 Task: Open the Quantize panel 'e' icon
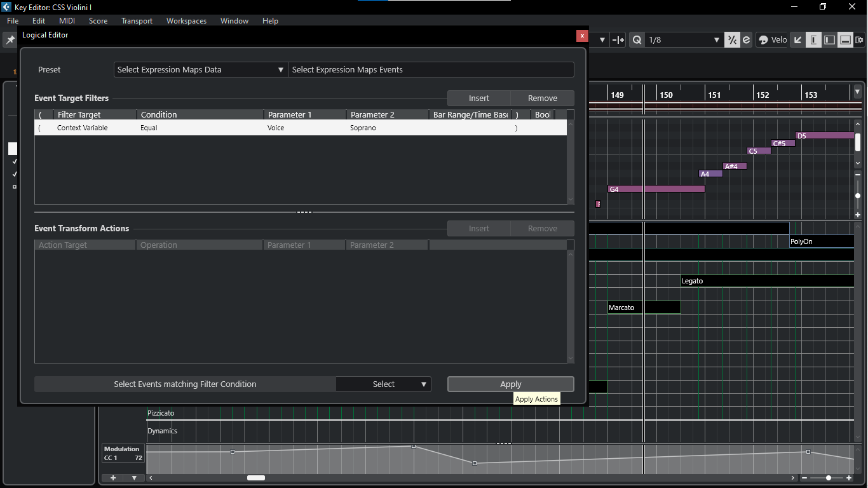point(746,40)
